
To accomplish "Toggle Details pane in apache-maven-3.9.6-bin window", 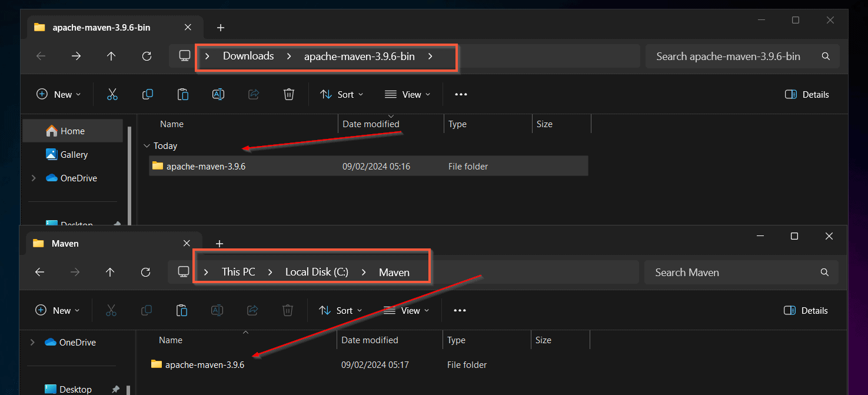I will (x=807, y=94).
